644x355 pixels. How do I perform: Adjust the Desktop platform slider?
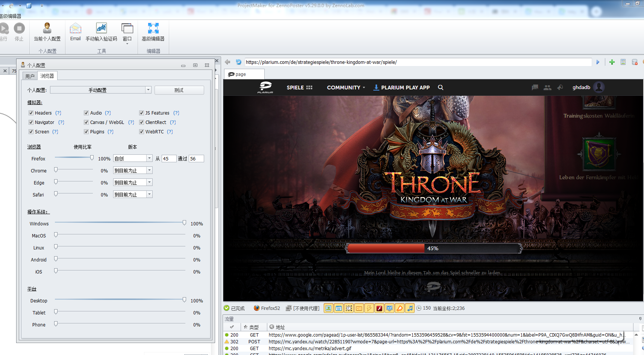[184, 300]
